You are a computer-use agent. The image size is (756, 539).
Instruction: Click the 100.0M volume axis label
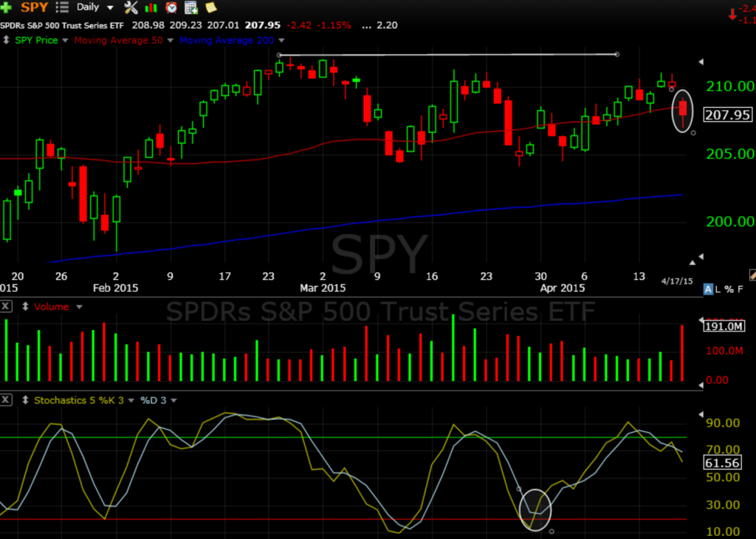click(725, 351)
